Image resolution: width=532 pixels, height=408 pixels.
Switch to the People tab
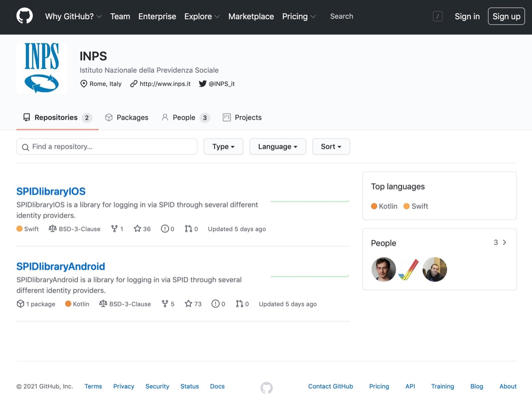(184, 118)
